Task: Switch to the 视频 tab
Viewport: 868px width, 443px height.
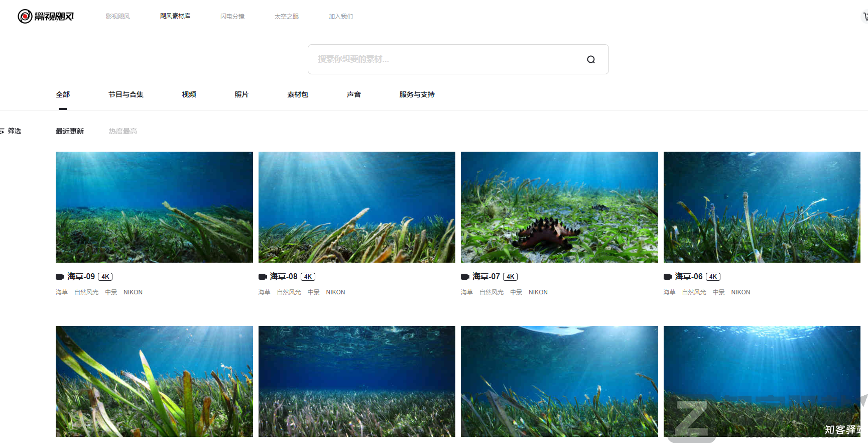Action: pyautogui.click(x=189, y=94)
